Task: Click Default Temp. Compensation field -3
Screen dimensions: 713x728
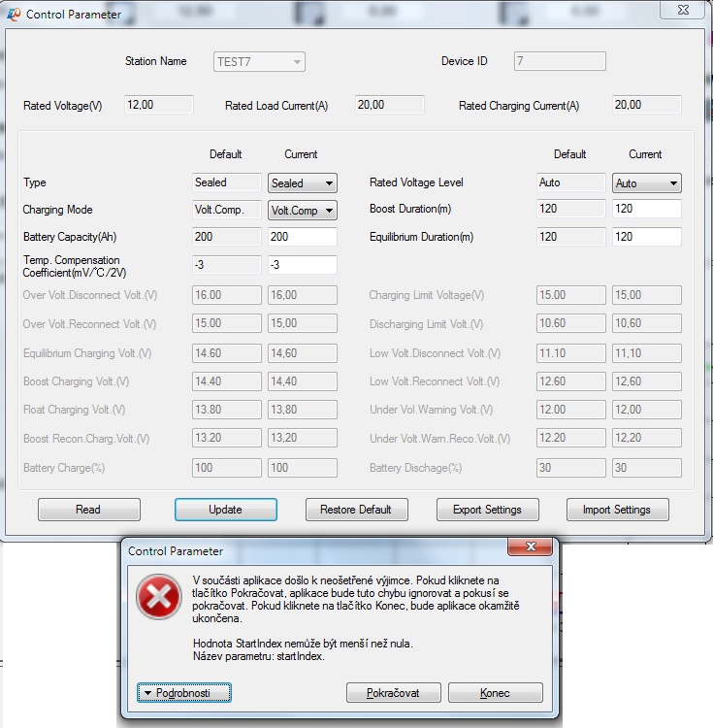Action: click(x=227, y=265)
